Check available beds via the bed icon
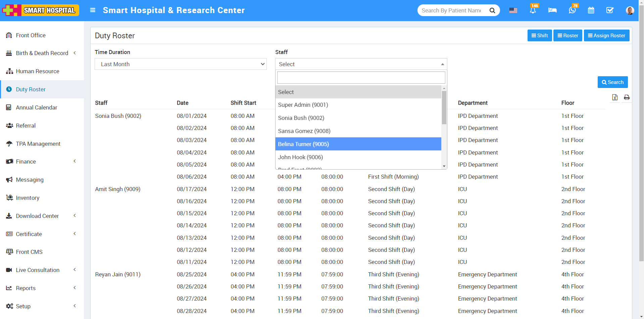This screenshot has width=644, height=319. [x=552, y=10]
